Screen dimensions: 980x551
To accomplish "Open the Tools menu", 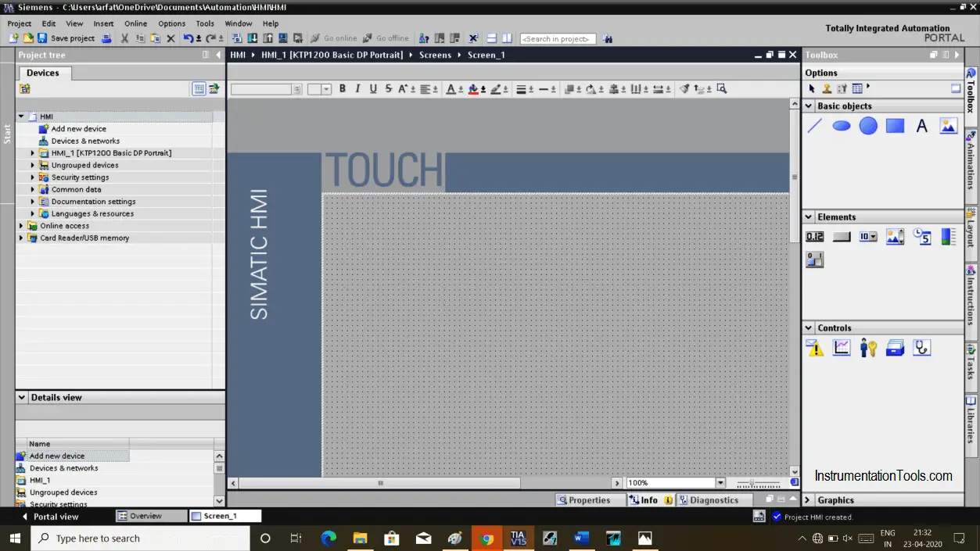I will [x=205, y=23].
